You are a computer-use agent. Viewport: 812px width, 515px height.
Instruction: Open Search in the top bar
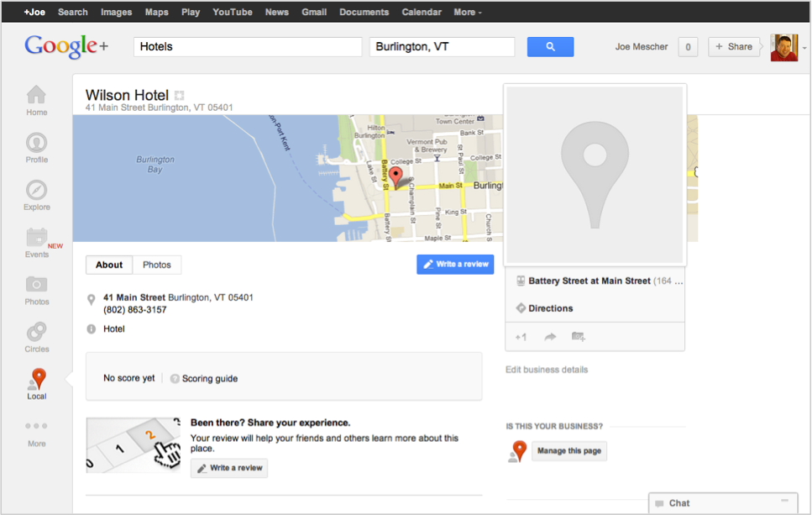pyautogui.click(x=72, y=12)
